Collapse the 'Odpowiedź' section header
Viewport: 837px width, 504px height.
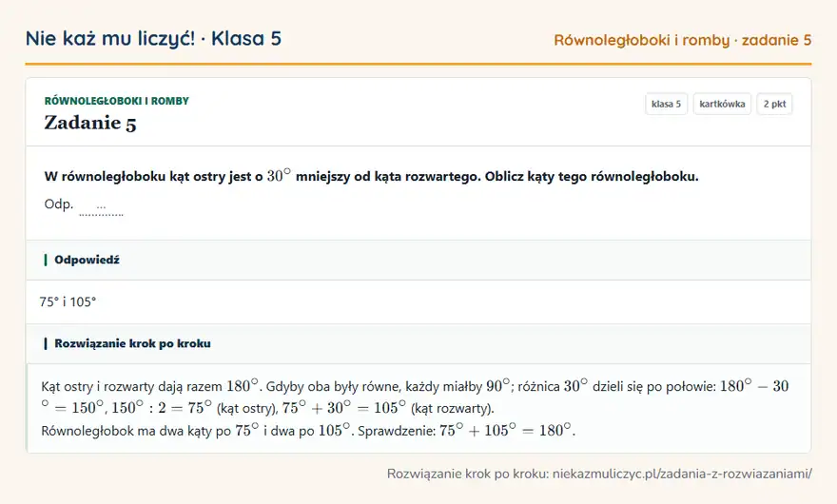418,260
